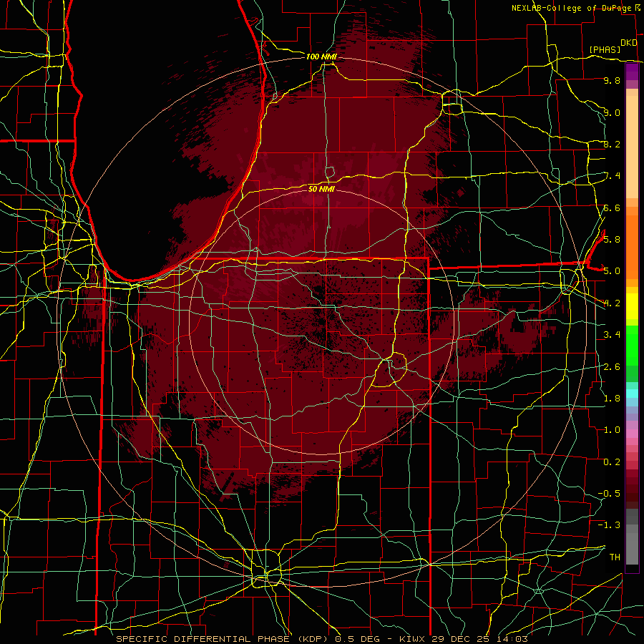This screenshot has width=644, height=644.
Task: Pick the cyan segment of color scale
Action: [632, 394]
